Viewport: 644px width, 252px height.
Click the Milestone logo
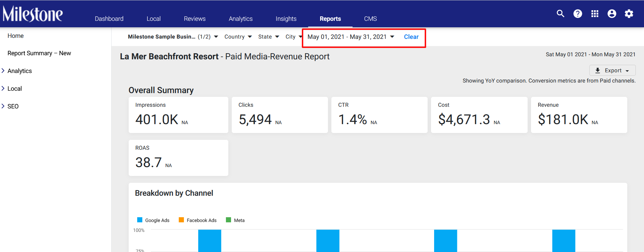coord(33,14)
